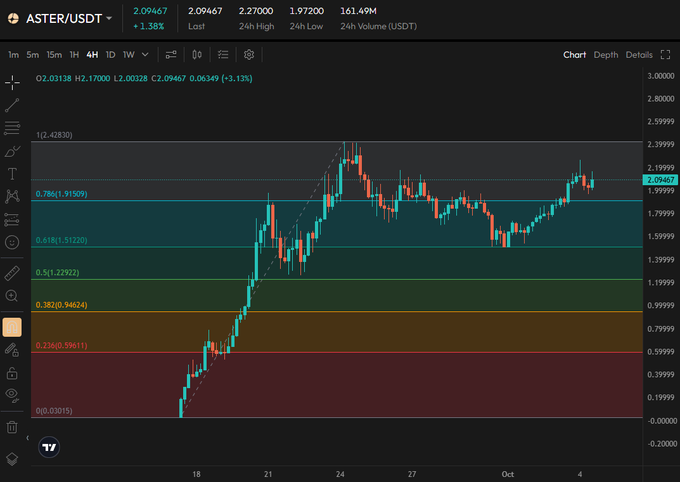Expand more timeframe intervals dropdown
680x482 pixels.
coord(146,55)
